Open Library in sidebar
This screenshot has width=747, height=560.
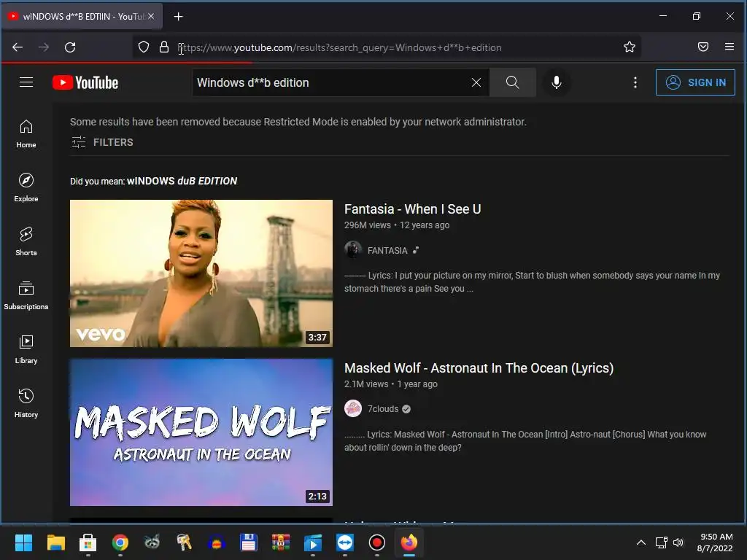point(26,349)
